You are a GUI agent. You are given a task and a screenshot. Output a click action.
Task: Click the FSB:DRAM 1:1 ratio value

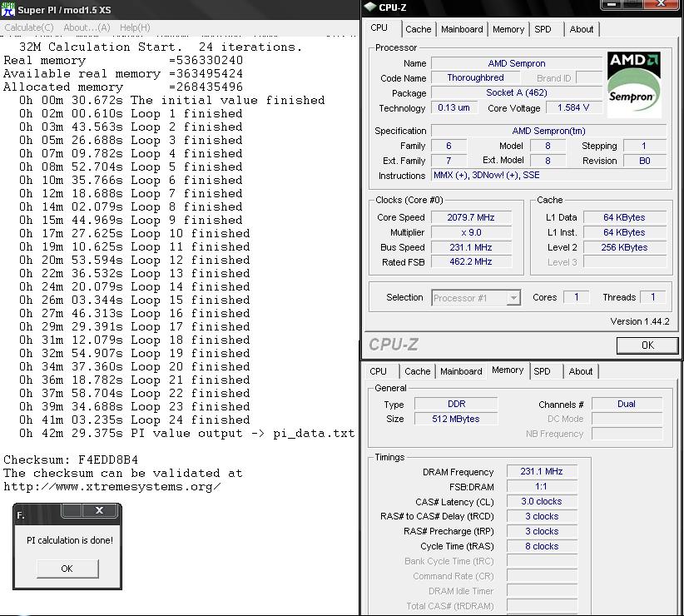click(542, 486)
